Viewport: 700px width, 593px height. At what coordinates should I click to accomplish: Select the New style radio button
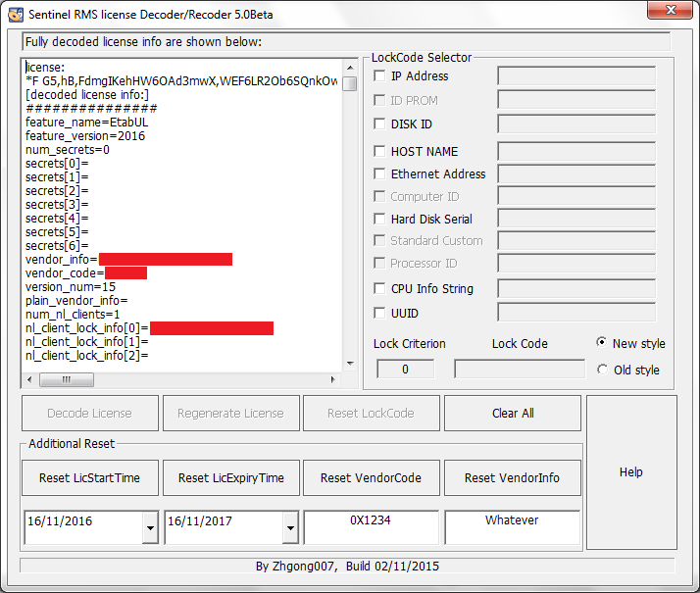click(x=602, y=343)
